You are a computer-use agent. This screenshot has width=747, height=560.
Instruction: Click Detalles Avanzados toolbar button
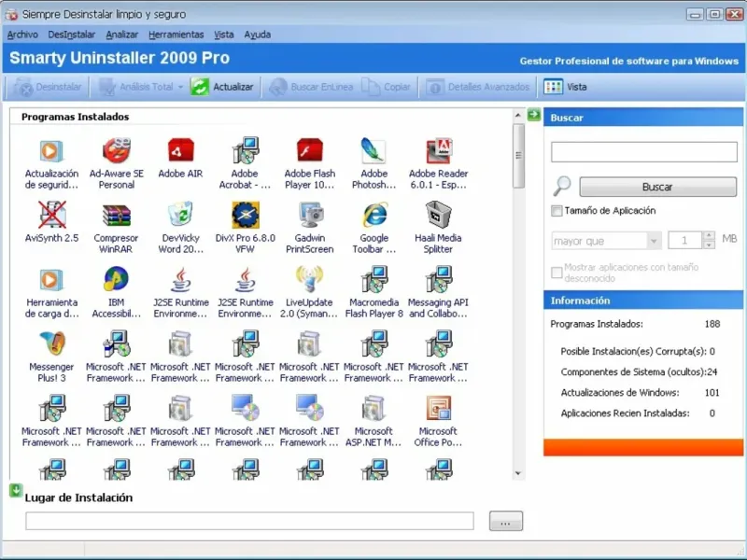click(x=478, y=87)
